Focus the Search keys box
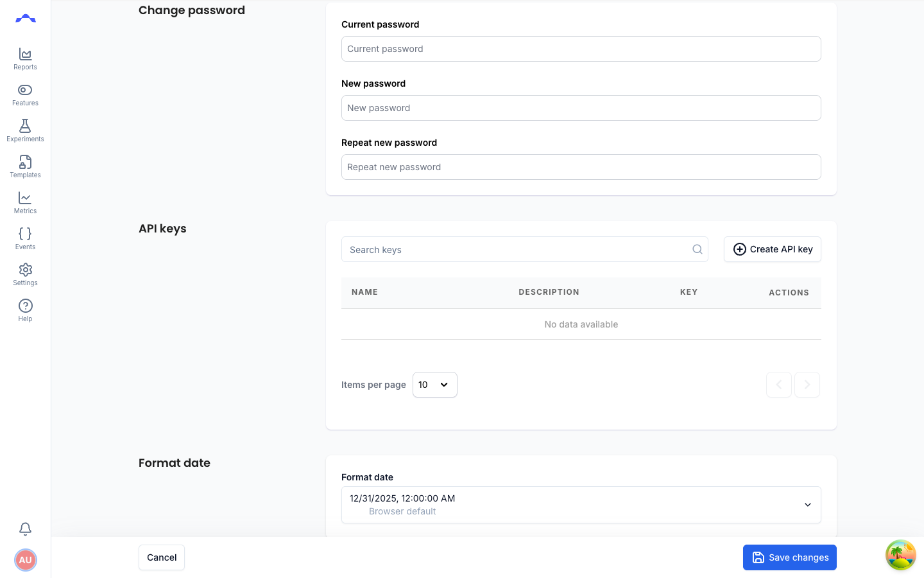The image size is (924, 578). [525, 249]
